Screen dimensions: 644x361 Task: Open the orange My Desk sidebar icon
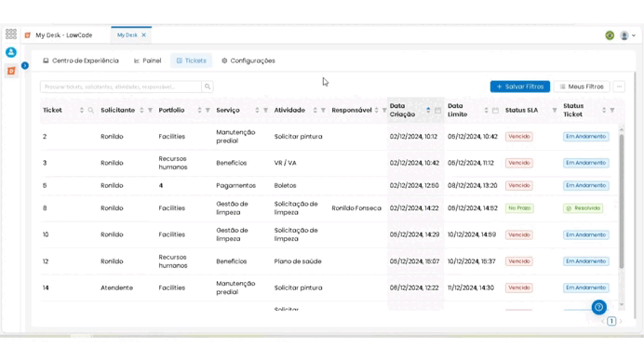[11, 71]
